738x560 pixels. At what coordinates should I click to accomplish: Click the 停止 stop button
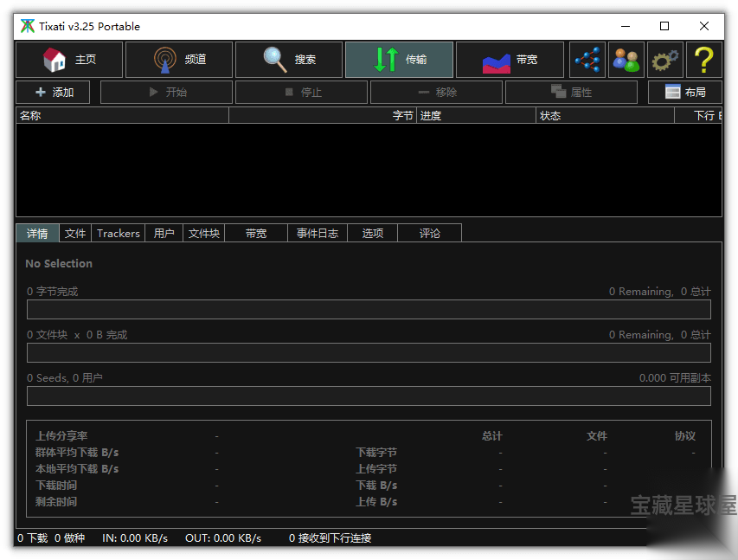(301, 93)
